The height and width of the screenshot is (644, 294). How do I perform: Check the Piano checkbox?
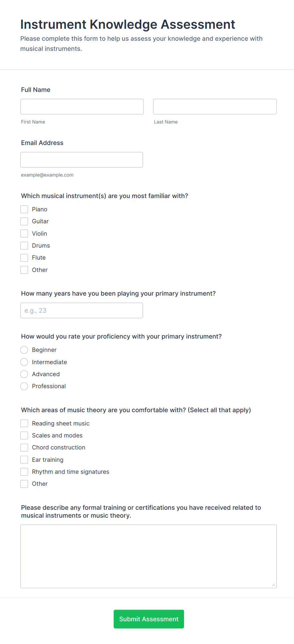pos(24,209)
